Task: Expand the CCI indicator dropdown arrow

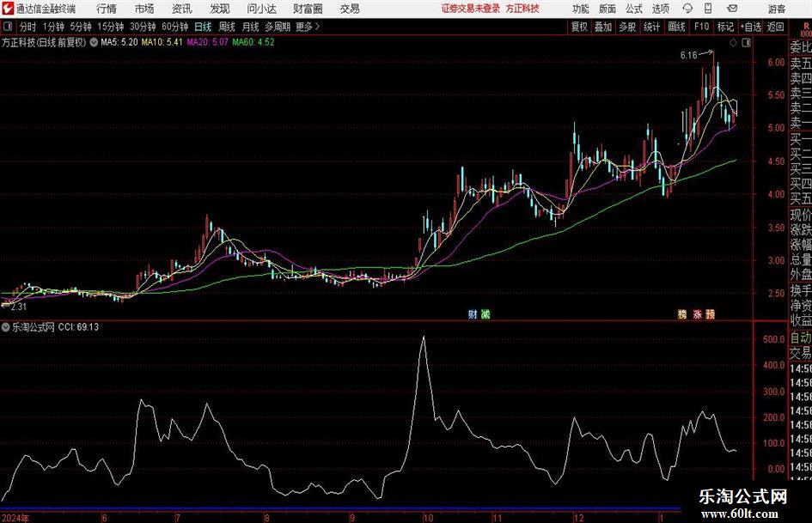Action: tap(6, 327)
